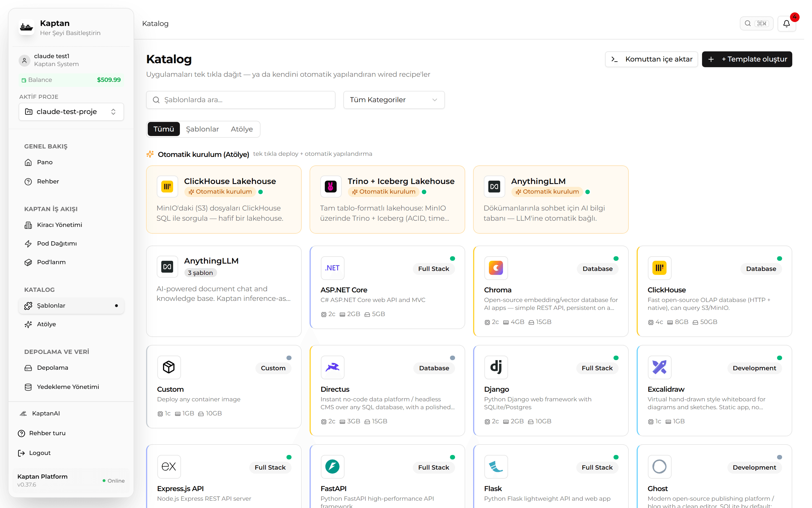Start the Rehber turu
The height and width of the screenshot is (508, 812).
coord(71,433)
